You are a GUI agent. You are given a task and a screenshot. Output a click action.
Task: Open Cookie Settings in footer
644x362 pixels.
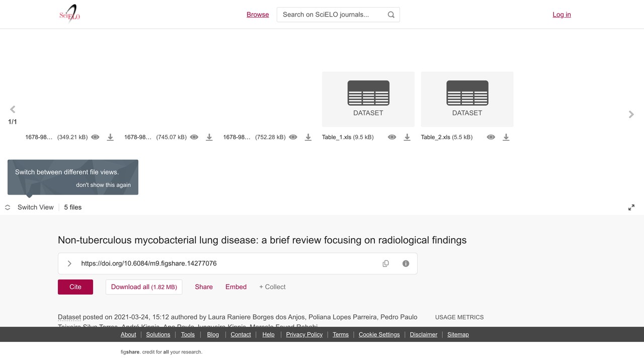[379, 335]
